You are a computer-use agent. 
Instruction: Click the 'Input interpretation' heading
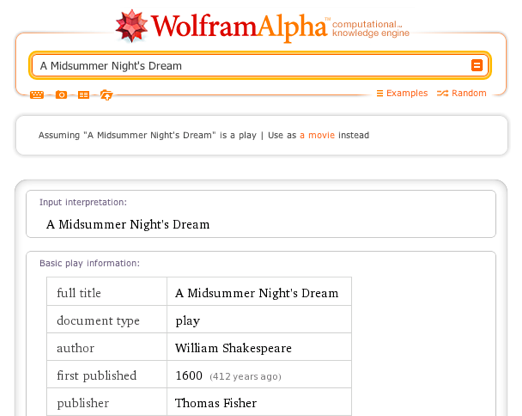(x=83, y=202)
